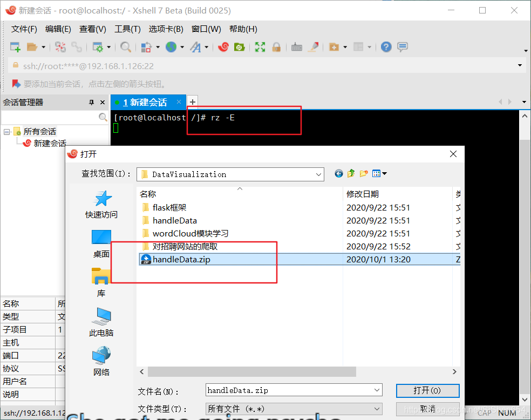Open the dropdown arrow next to globe icon
531x420 pixels.
pyautogui.click(x=182, y=47)
